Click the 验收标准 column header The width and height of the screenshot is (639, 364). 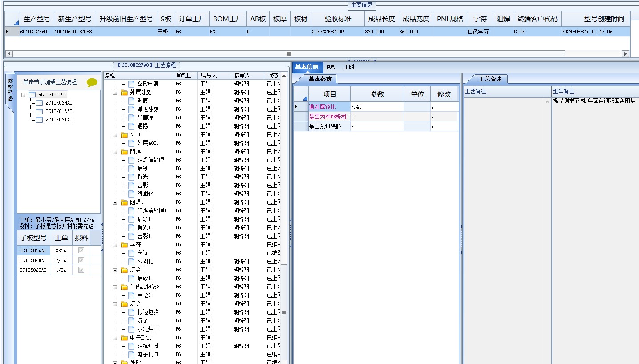pyautogui.click(x=338, y=19)
